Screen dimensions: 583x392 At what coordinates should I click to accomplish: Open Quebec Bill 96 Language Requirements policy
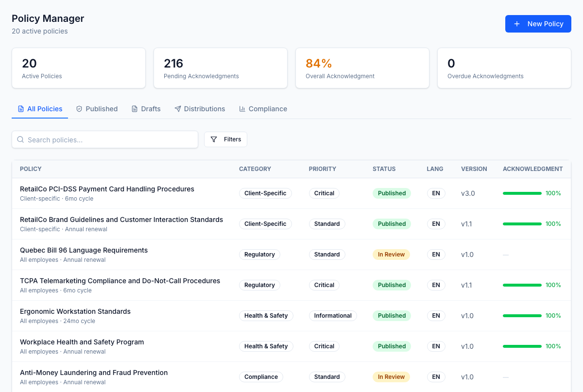(84, 250)
